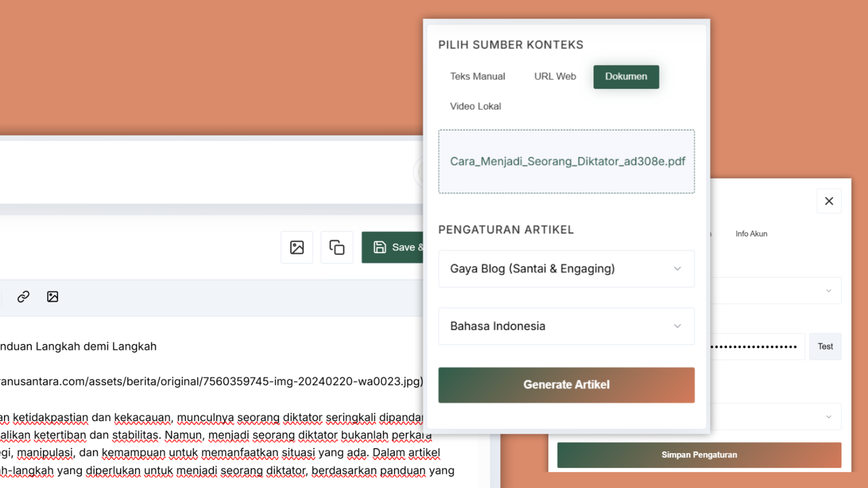
Task: Select the Video Lokal source tab
Action: click(x=475, y=106)
